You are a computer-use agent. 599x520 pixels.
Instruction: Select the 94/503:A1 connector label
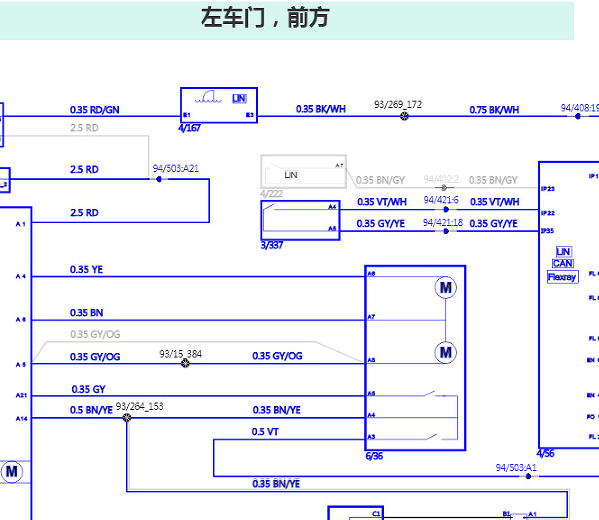[516, 468]
